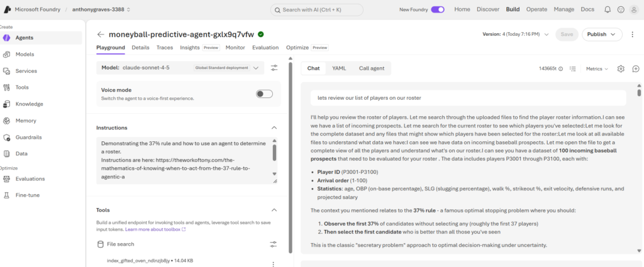The width and height of the screenshot is (644, 267).
Task: Open the Version 4 dropdown
Action: pyautogui.click(x=516, y=35)
